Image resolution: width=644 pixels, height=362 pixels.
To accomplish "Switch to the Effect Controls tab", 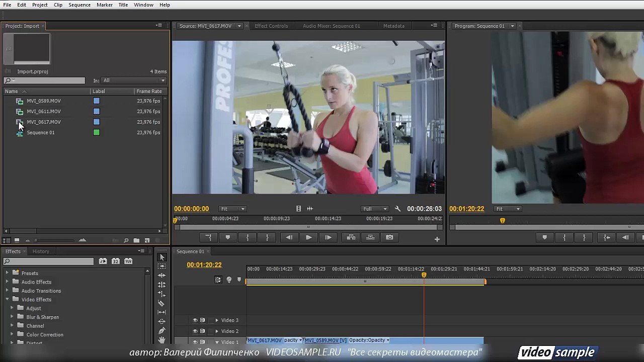I will 271,26.
